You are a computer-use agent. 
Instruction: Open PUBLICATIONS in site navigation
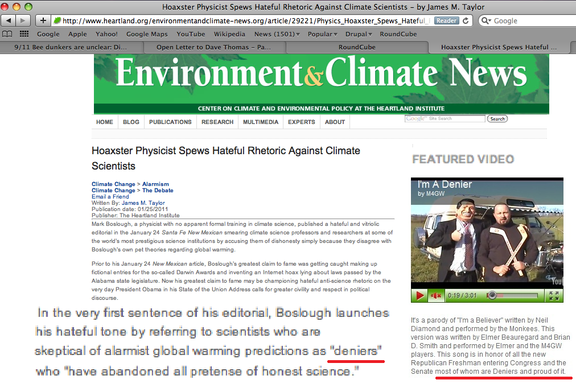[x=170, y=122]
